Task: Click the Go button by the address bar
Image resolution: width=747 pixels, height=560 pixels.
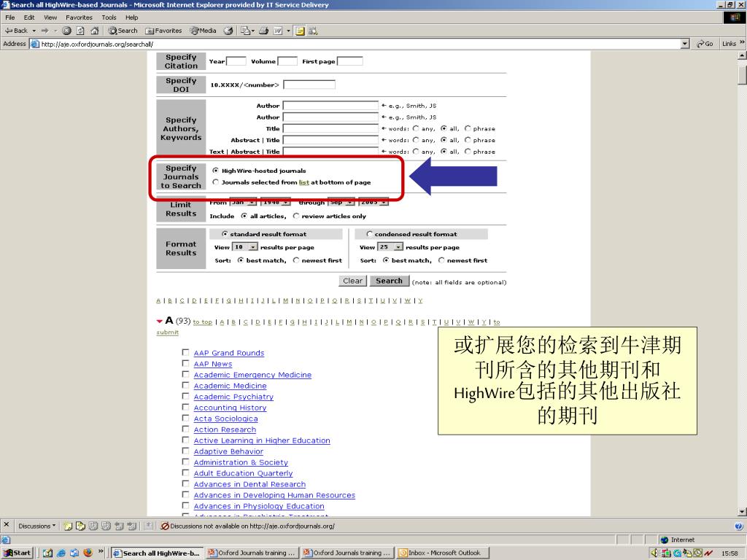Action: coord(705,43)
